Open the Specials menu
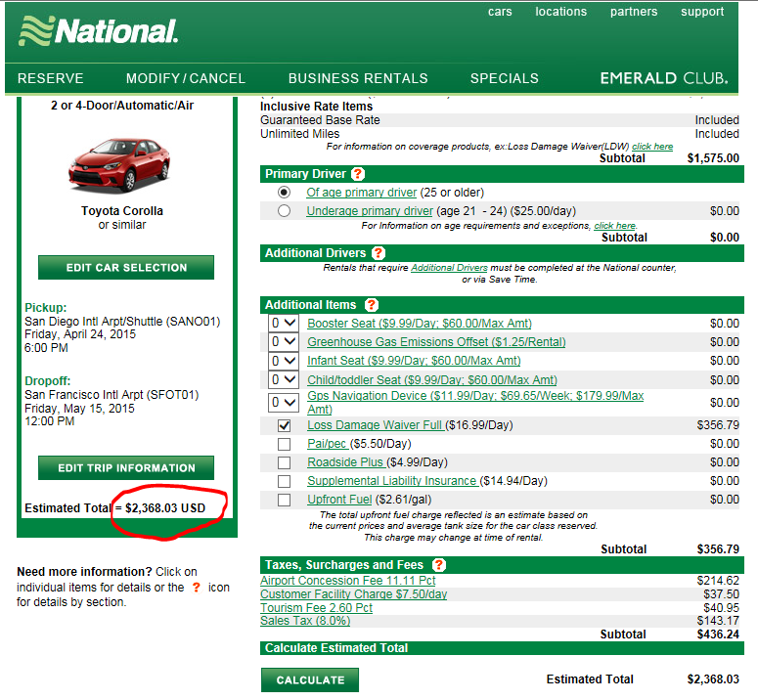The image size is (758, 700). pos(504,78)
